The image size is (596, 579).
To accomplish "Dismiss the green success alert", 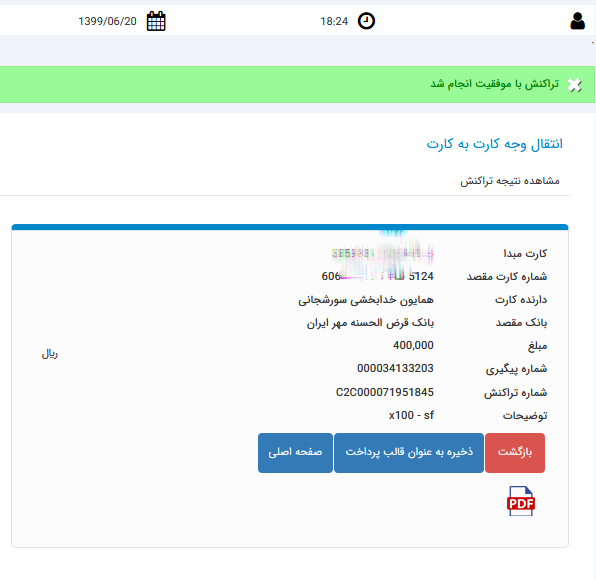I will point(574,85).
